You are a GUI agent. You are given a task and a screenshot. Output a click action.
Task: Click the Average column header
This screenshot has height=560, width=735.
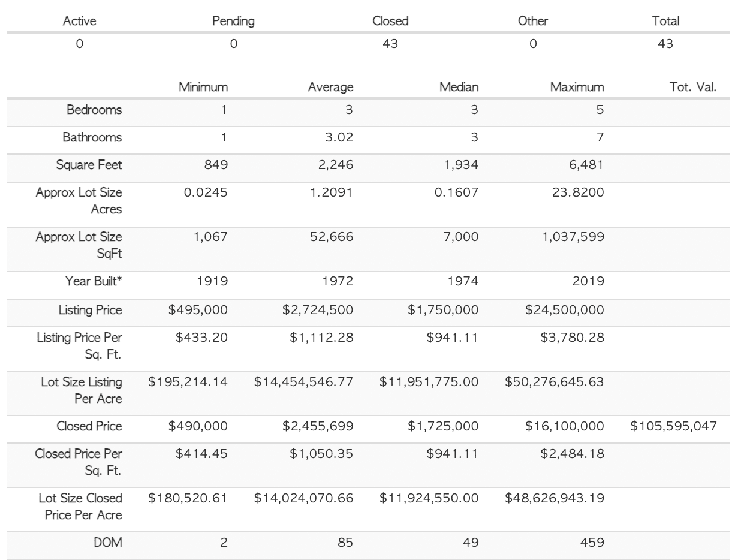(330, 88)
